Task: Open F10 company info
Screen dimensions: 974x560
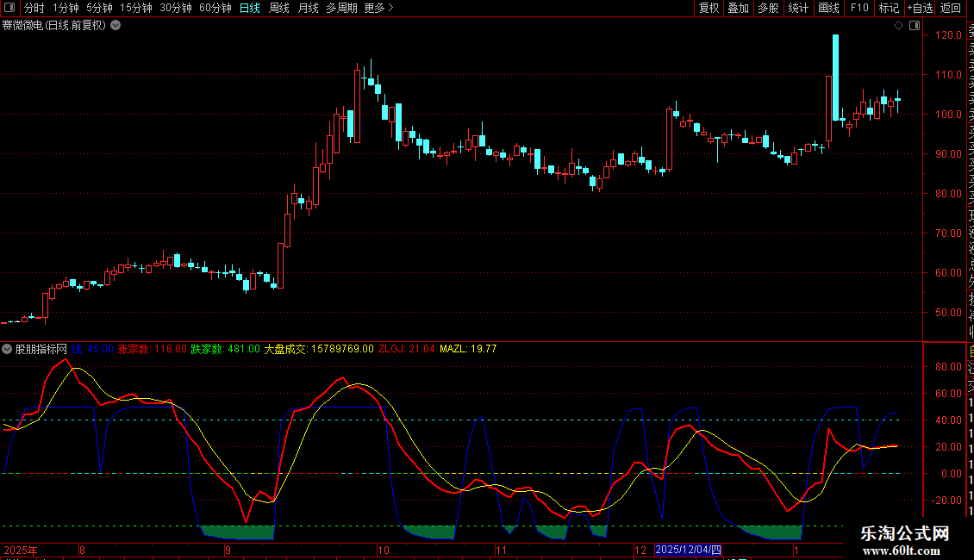Action: (858, 8)
